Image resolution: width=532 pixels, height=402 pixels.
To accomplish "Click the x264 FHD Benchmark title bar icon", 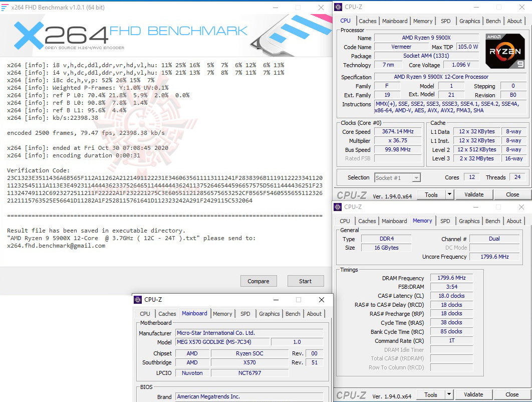I will pos(5,8).
